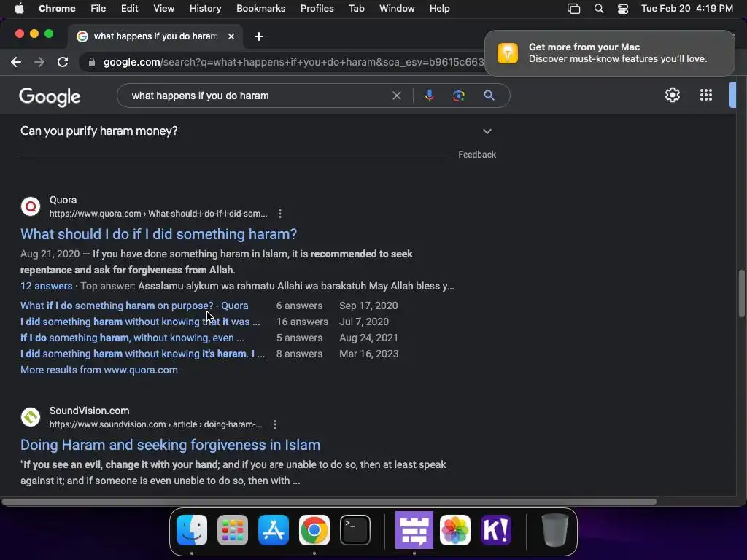Click 'More results from www.quora.com'
The width and height of the screenshot is (747, 560).
click(99, 370)
